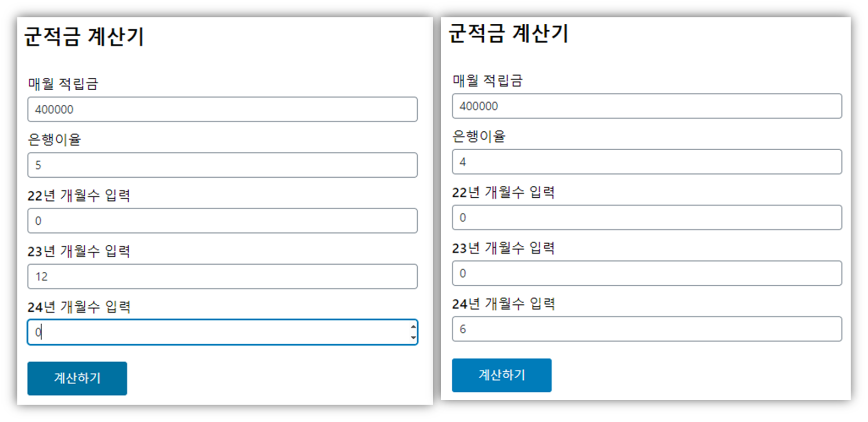Click the 계산하기 button on the left form
The width and height of the screenshot is (868, 422).
pos(77,378)
